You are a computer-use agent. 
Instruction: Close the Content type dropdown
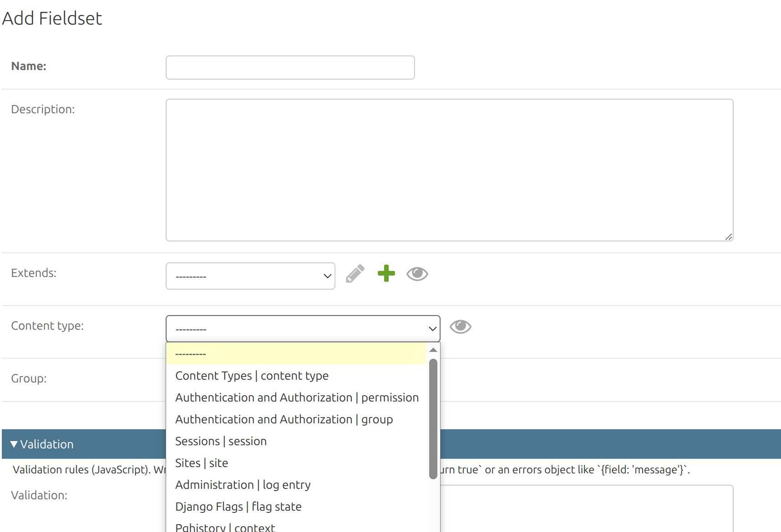click(303, 329)
